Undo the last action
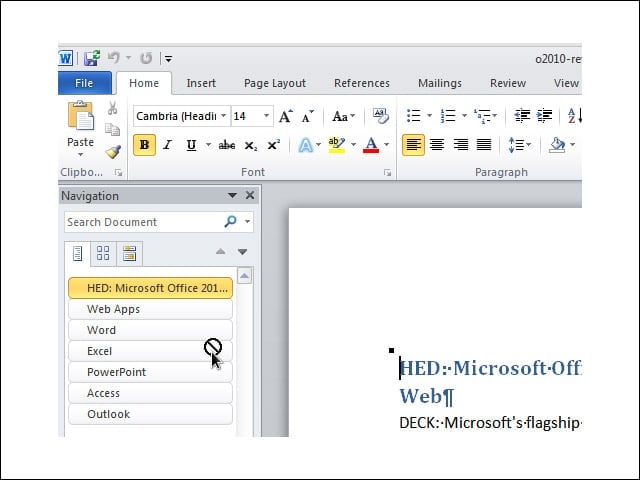 114,58
